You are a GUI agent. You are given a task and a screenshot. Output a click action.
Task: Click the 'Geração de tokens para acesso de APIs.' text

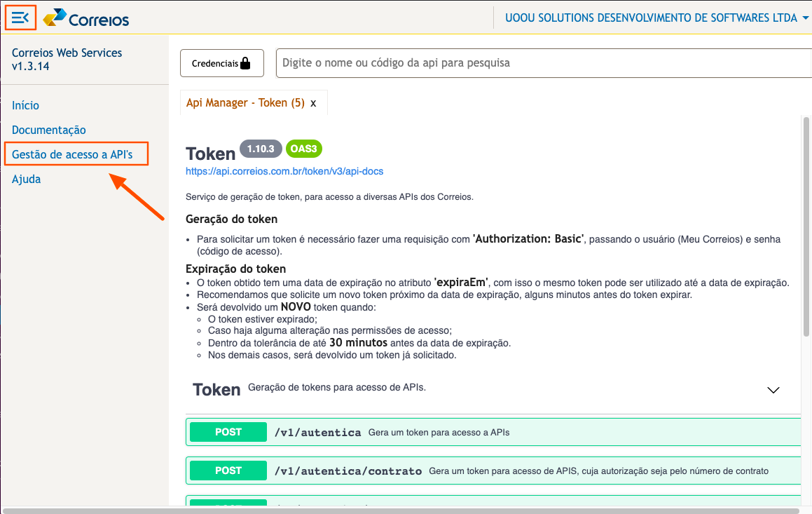(336, 388)
